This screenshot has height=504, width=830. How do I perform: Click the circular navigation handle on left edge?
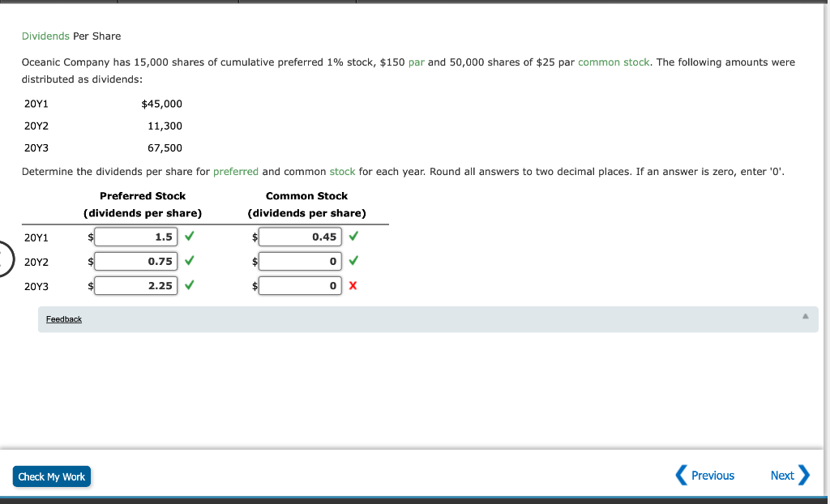click(2, 258)
